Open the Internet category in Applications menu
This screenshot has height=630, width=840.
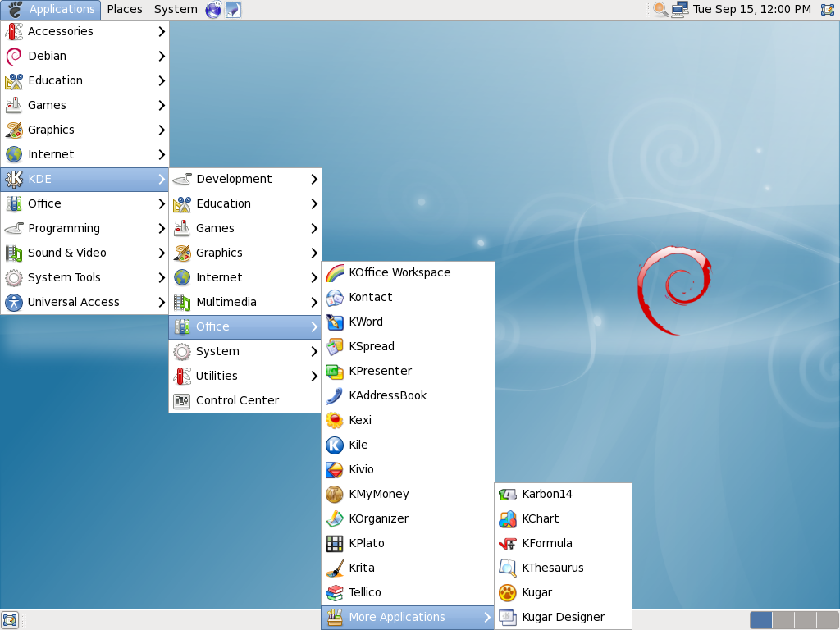[x=84, y=155]
